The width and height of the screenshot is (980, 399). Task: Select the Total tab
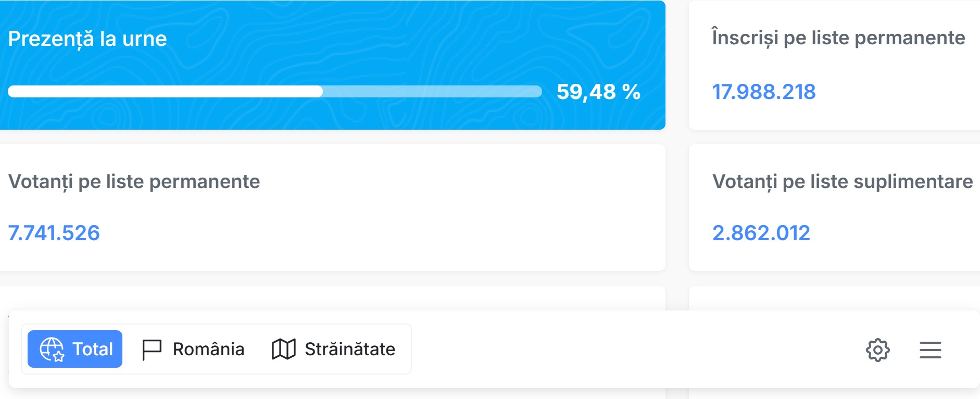pyautogui.click(x=75, y=349)
